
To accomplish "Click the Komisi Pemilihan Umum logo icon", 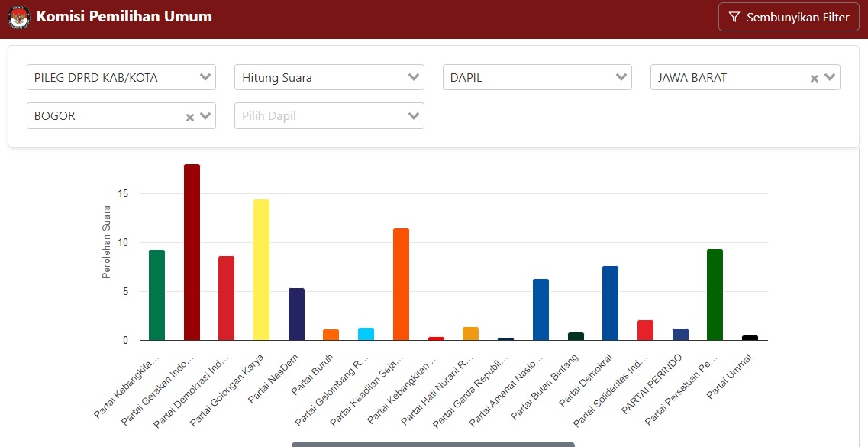I will pyautogui.click(x=19, y=17).
